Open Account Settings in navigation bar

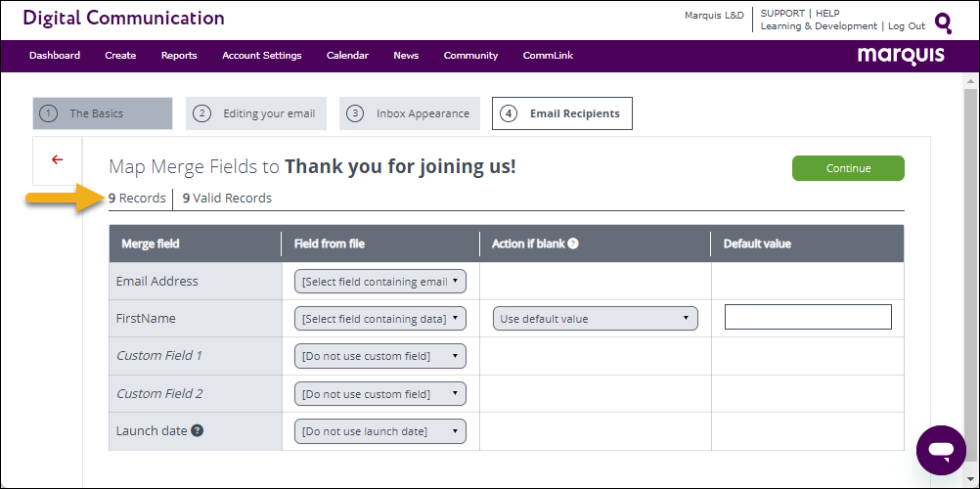pyautogui.click(x=261, y=56)
